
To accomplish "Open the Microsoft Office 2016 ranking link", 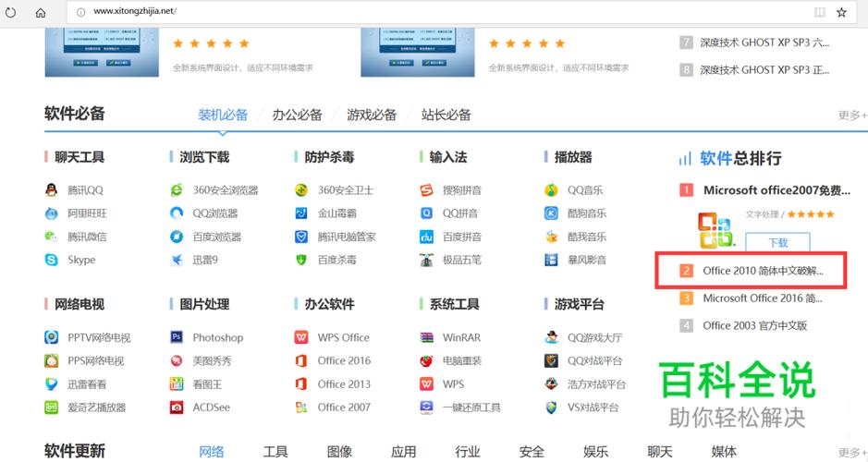I will pyautogui.click(x=763, y=298).
